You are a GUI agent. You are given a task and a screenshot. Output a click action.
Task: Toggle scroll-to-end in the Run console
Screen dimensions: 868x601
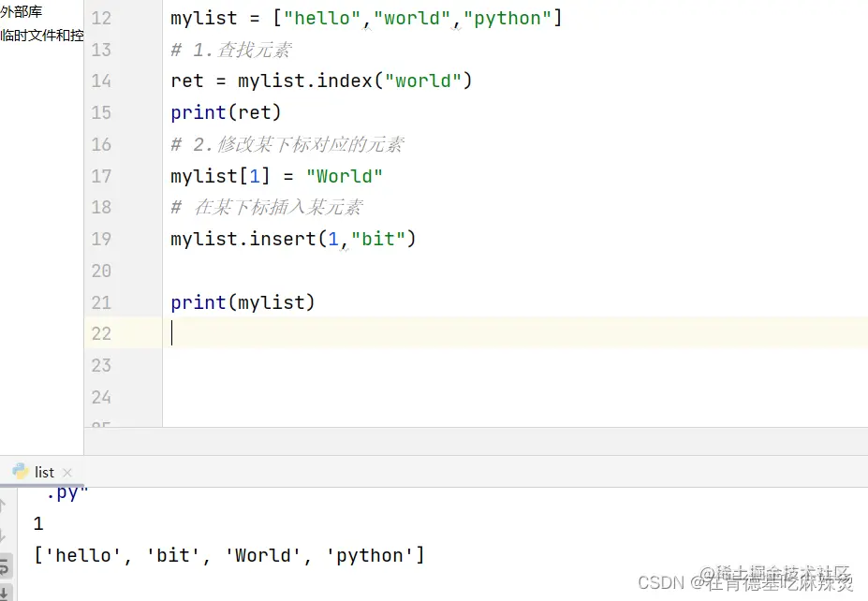(4, 593)
